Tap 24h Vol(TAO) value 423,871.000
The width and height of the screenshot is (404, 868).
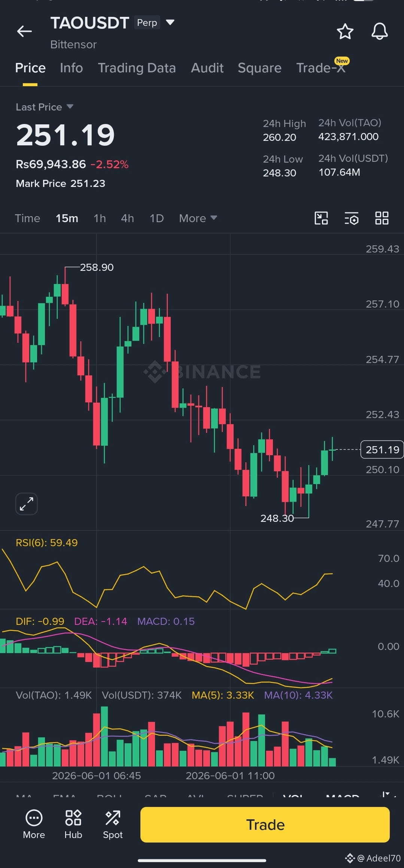coord(348,136)
